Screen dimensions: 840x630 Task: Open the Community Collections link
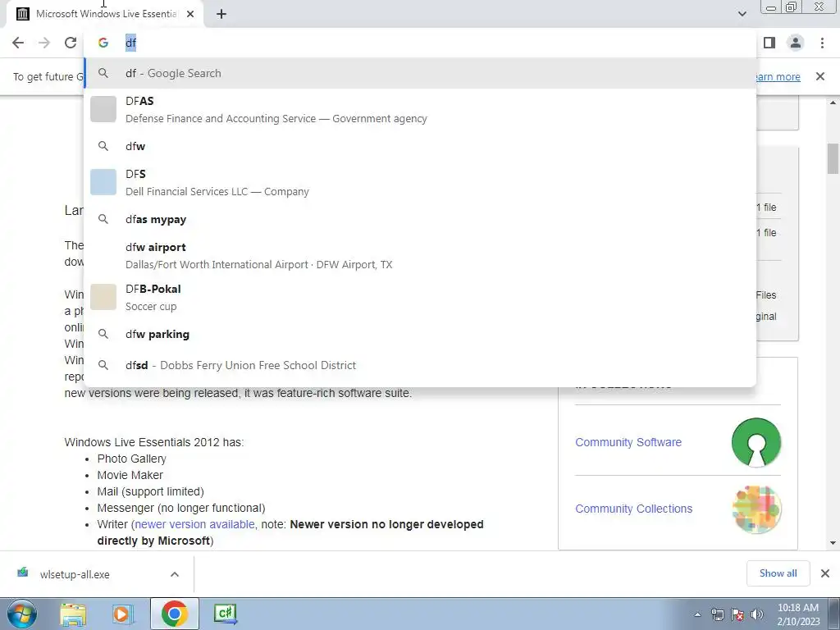point(634,509)
